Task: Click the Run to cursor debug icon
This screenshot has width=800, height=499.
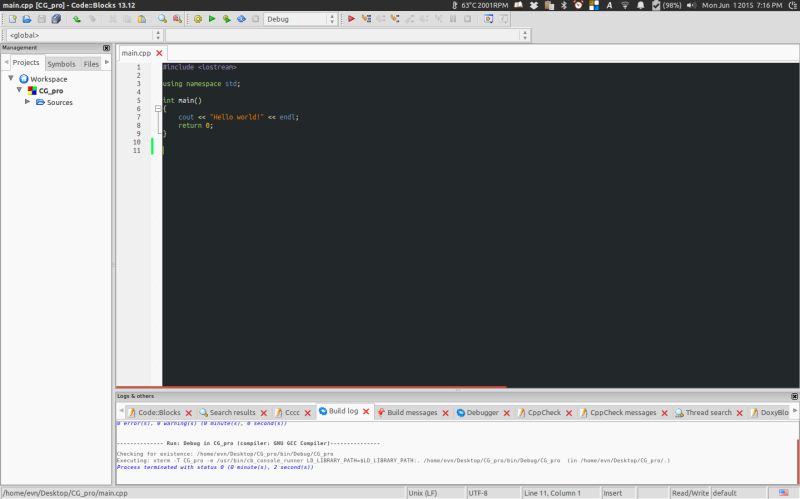Action: coord(366,19)
